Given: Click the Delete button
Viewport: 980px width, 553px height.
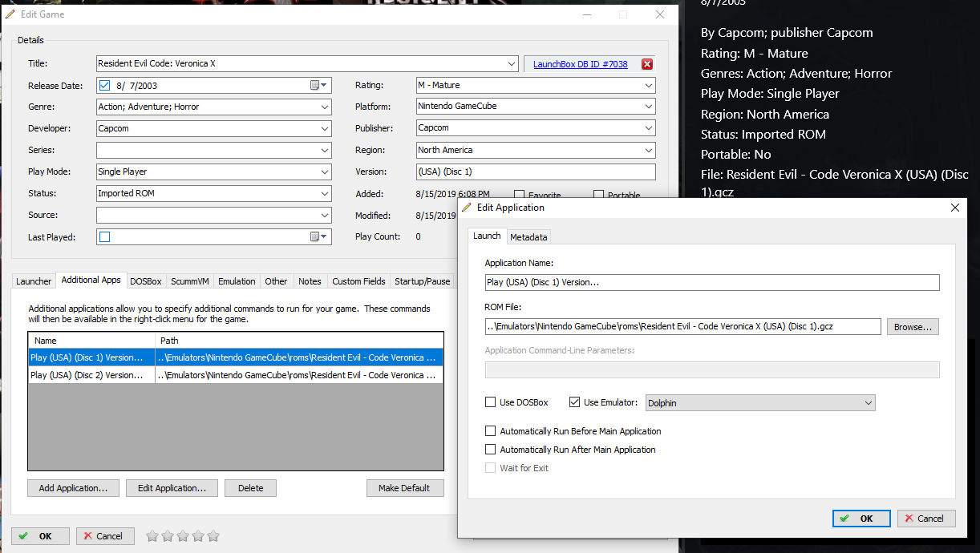Looking at the screenshot, I should [x=250, y=488].
